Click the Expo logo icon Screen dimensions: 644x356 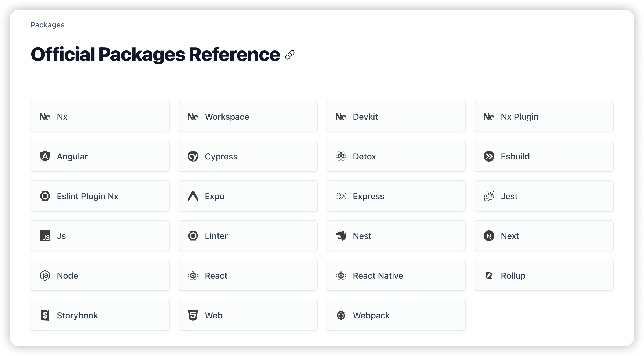pyautogui.click(x=193, y=196)
